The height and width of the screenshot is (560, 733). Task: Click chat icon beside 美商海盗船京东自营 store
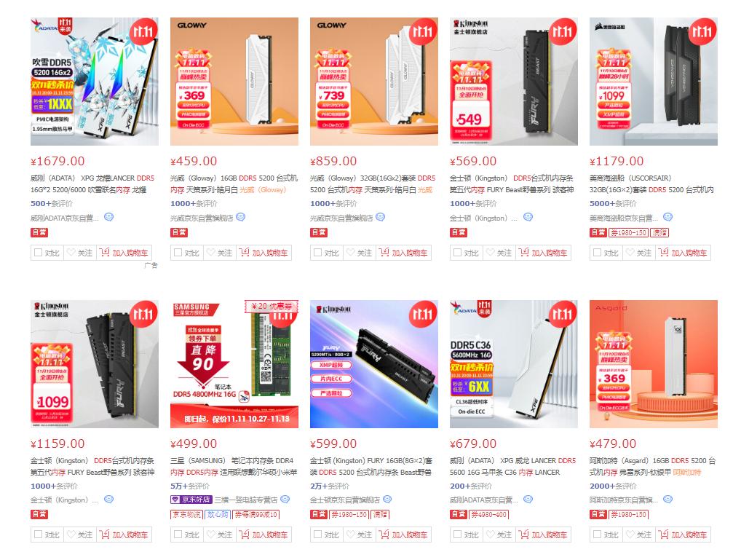point(667,217)
